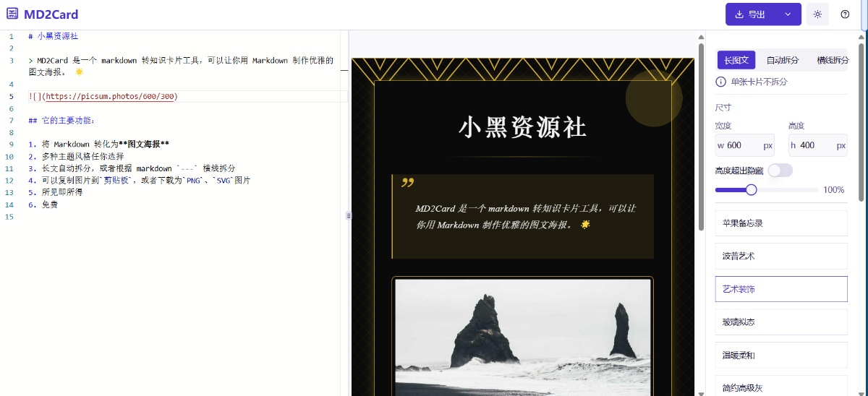Click the preview pane vertical scrollbar thumb
Image resolution: width=868 pixels, height=396 pixels.
(x=700, y=137)
